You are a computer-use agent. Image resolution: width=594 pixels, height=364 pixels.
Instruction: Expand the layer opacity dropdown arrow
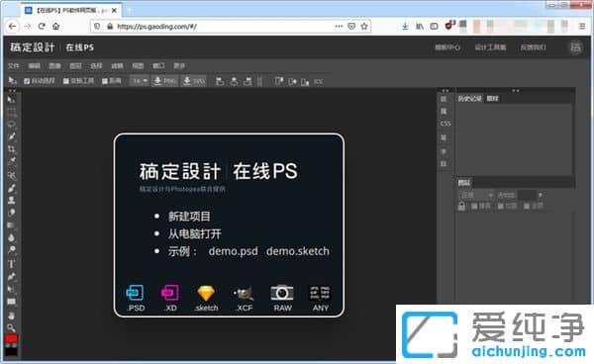(540, 195)
